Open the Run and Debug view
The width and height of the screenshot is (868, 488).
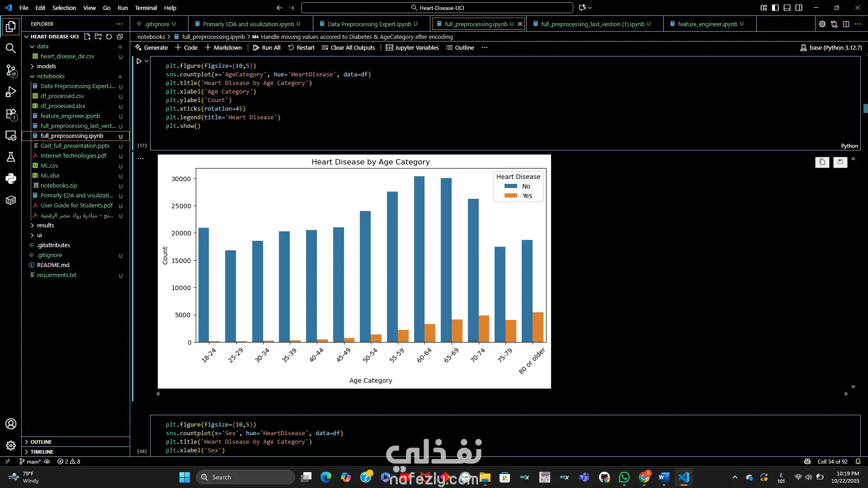point(10,92)
